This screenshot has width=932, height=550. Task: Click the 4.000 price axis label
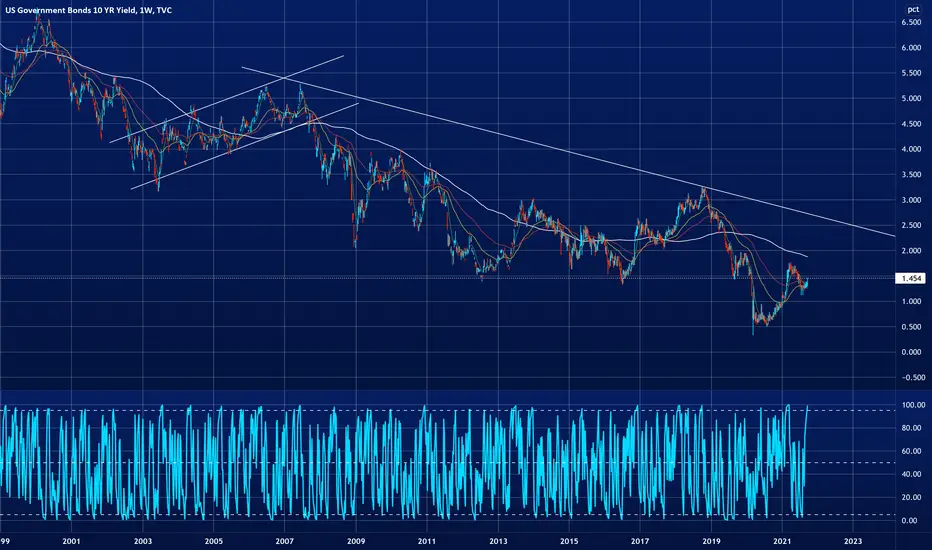pyautogui.click(x=911, y=149)
